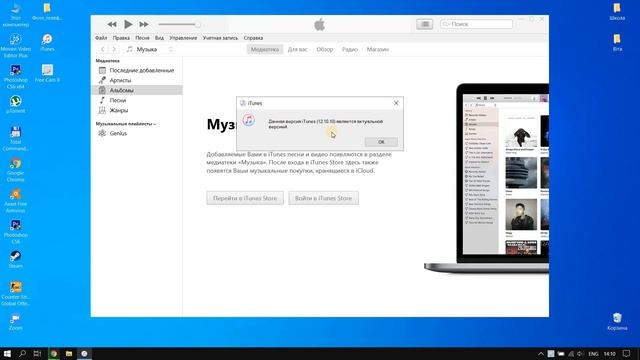Open the Управление menu
Viewport: 640px width, 360px height.
tap(183, 38)
